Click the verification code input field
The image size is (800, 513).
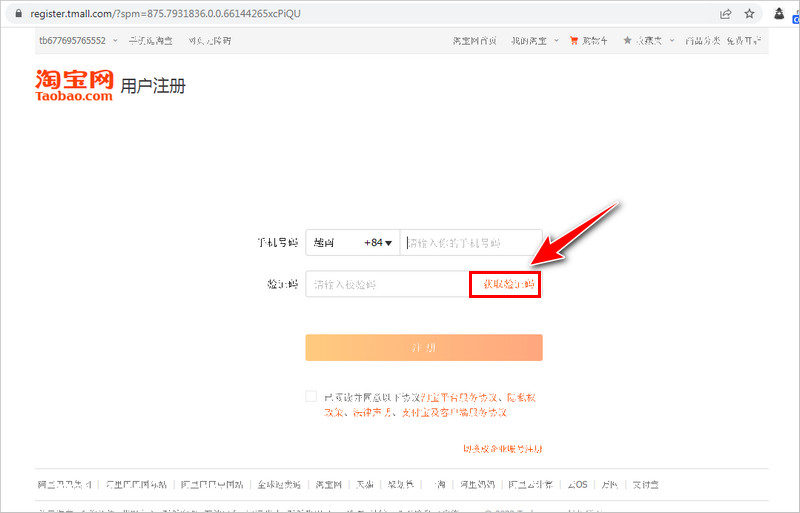click(x=385, y=285)
